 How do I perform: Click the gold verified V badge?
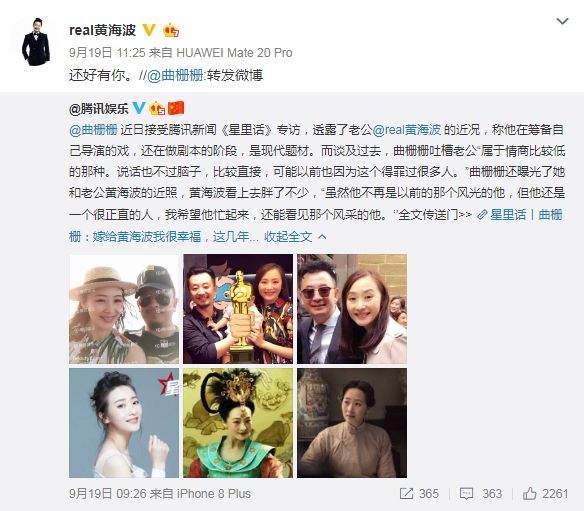point(149,30)
